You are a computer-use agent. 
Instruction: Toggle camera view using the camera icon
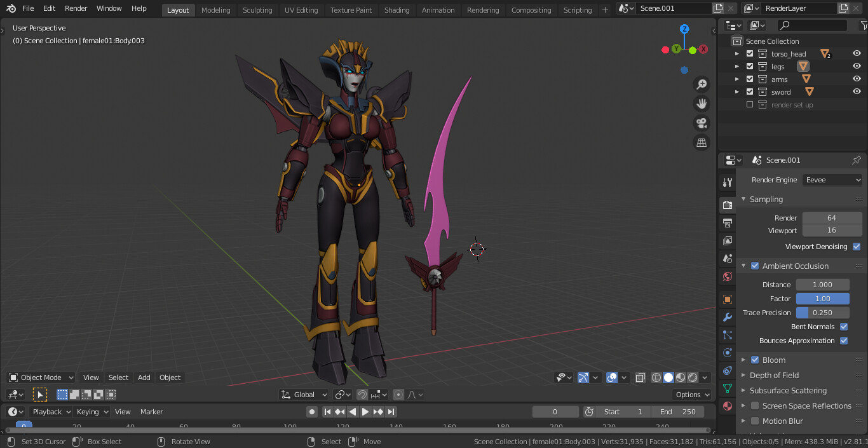702,123
